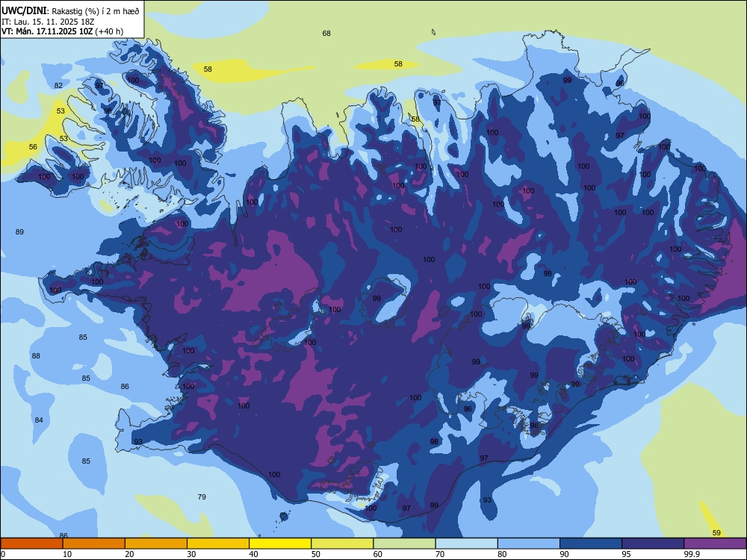747x560 pixels.
Task: Click the amber 20-30 legend swatch
Action: click(156, 544)
